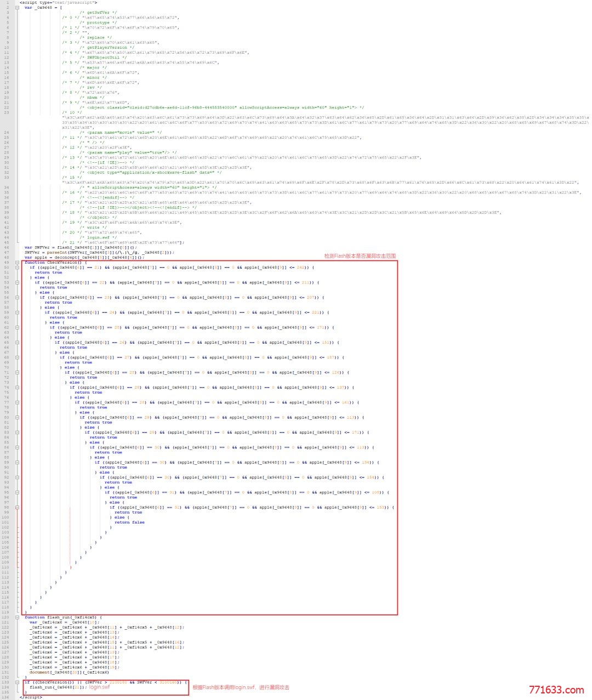The image size is (592, 700).
Task: Collapse fold marker on line 89
Action: click(x=17, y=463)
